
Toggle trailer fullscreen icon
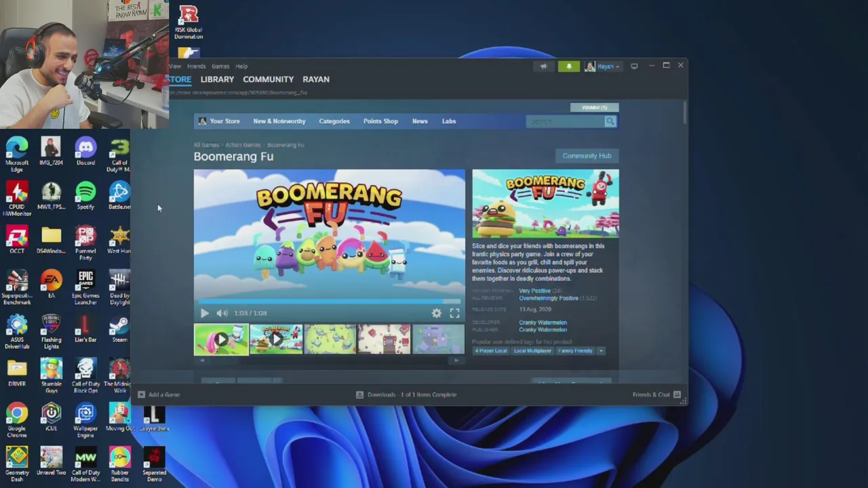454,313
